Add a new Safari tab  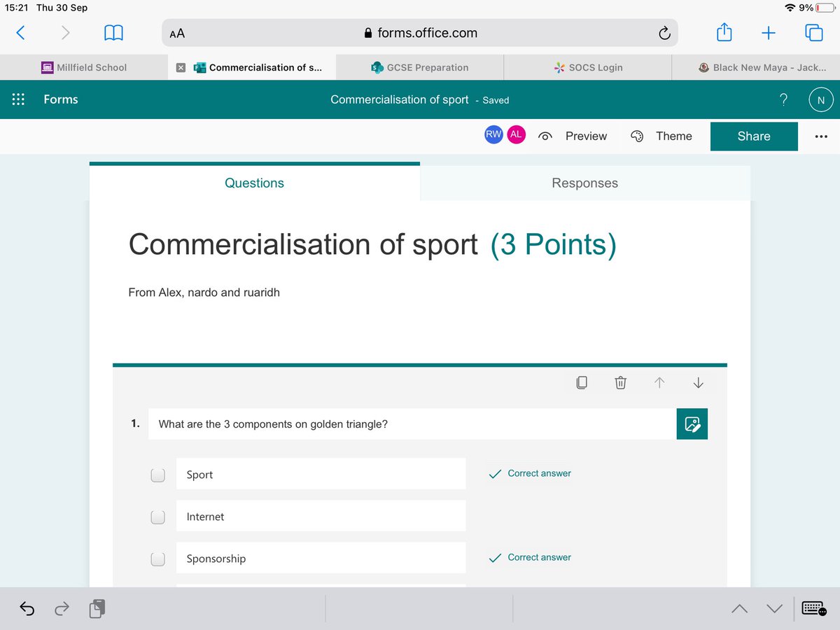768,32
